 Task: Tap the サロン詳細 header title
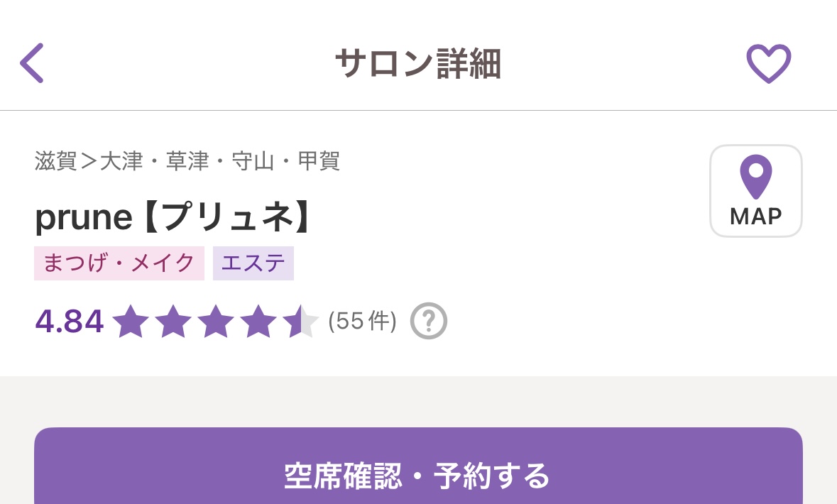pos(418,64)
